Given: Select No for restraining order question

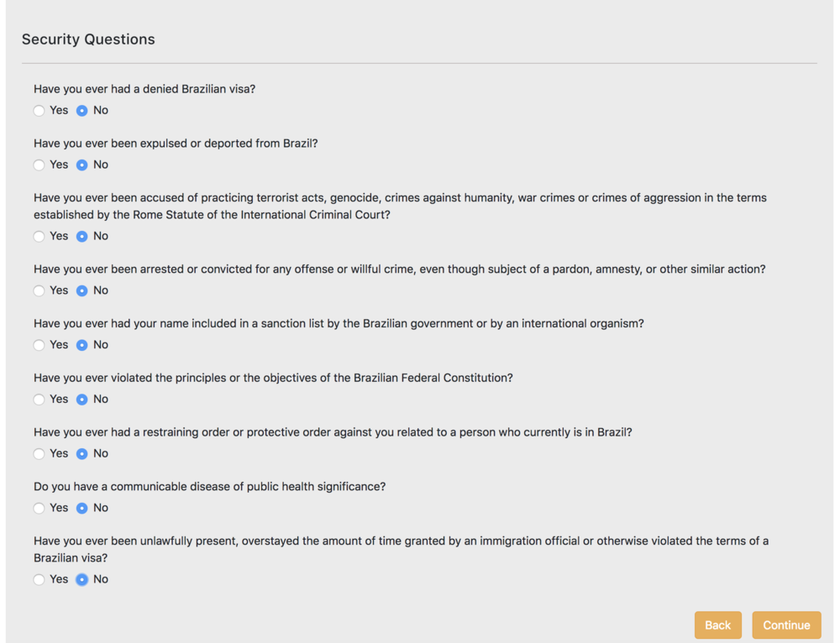Looking at the screenshot, I should (x=82, y=454).
